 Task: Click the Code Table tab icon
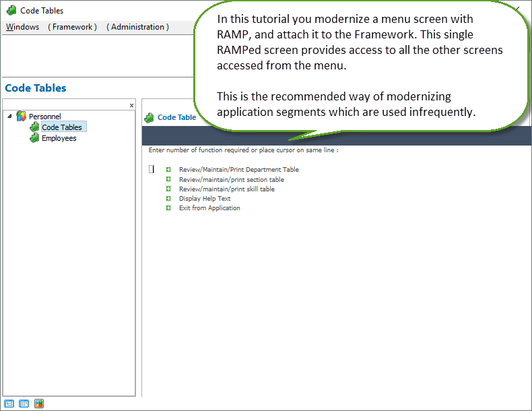tap(149, 118)
